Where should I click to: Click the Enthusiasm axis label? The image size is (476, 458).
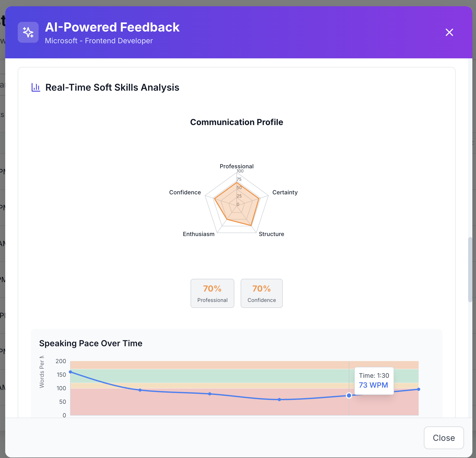[198, 234]
